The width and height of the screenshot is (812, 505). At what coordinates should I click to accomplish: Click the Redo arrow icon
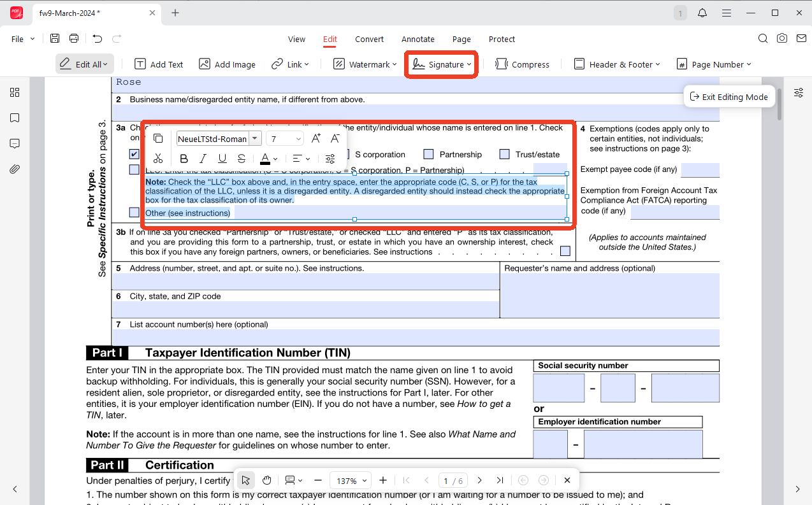(117, 39)
